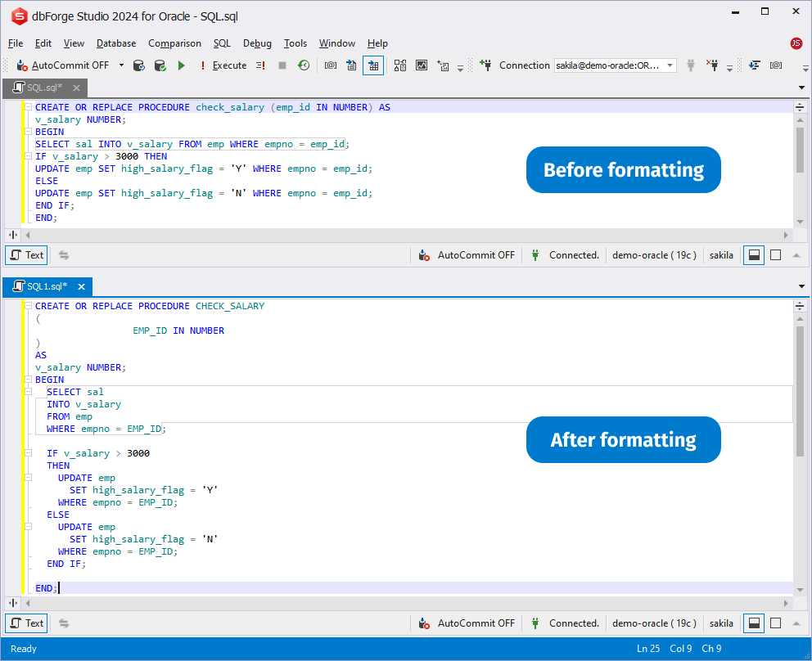Click blue indent-arrow icon near toolbar end
This screenshot has height=661, width=812.
(755, 65)
